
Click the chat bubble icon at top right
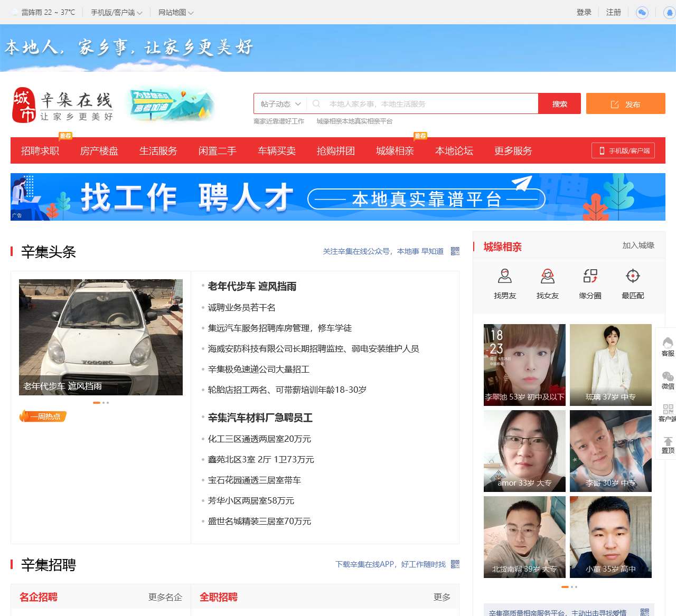642,12
